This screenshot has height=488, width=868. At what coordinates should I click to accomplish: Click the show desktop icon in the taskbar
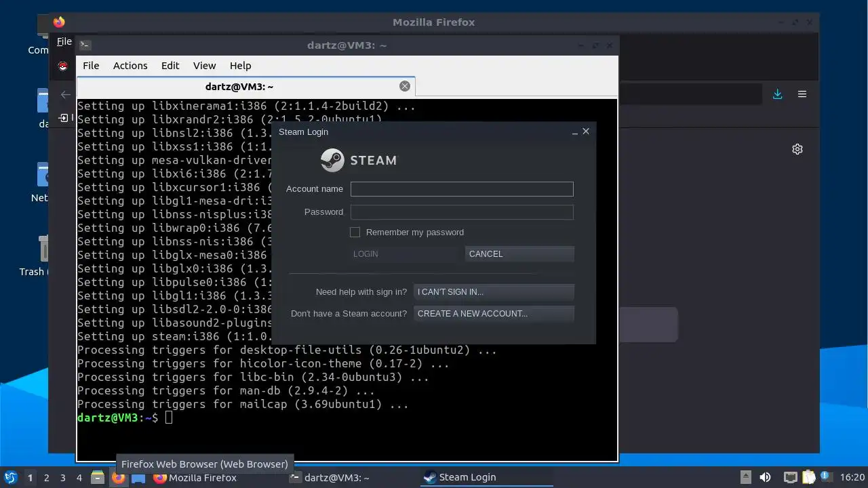point(138,478)
